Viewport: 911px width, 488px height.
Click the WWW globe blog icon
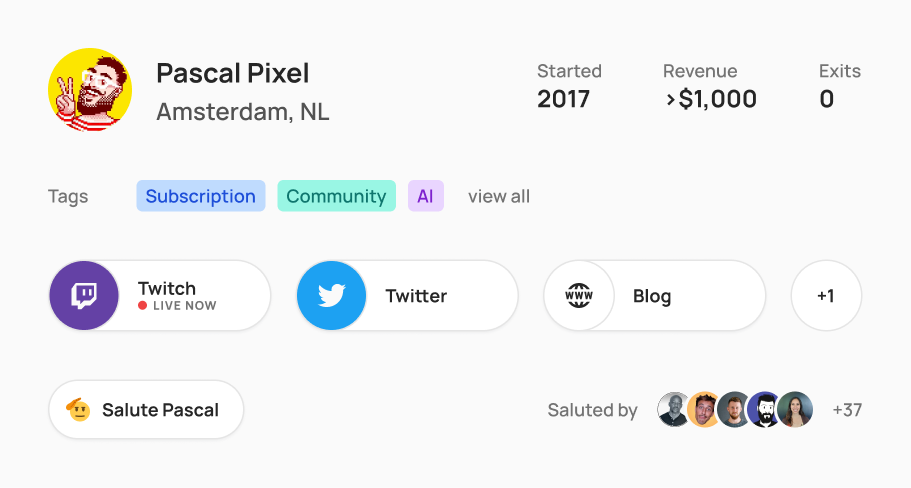point(579,296)
